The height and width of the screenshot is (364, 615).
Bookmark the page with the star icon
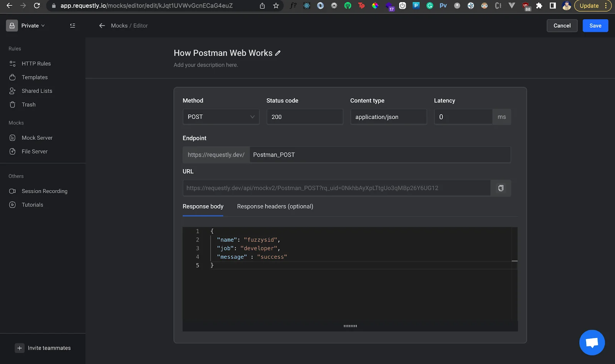point(276,6)
